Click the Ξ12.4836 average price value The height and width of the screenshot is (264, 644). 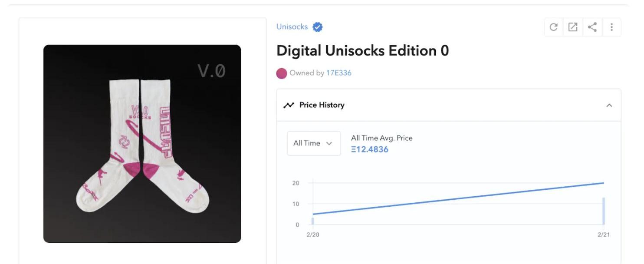[369, 149]
